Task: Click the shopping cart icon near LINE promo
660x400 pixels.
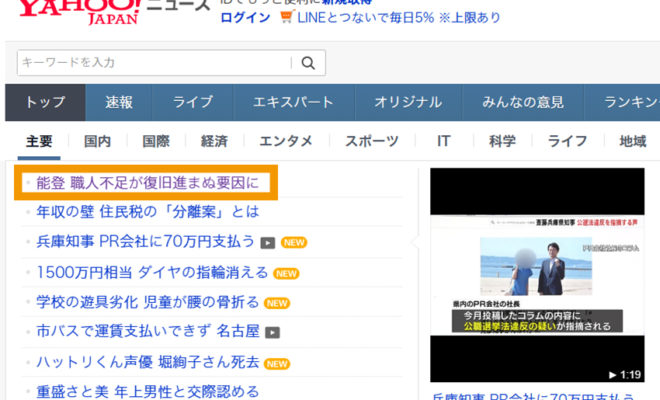Action: [x=287, y=17]
